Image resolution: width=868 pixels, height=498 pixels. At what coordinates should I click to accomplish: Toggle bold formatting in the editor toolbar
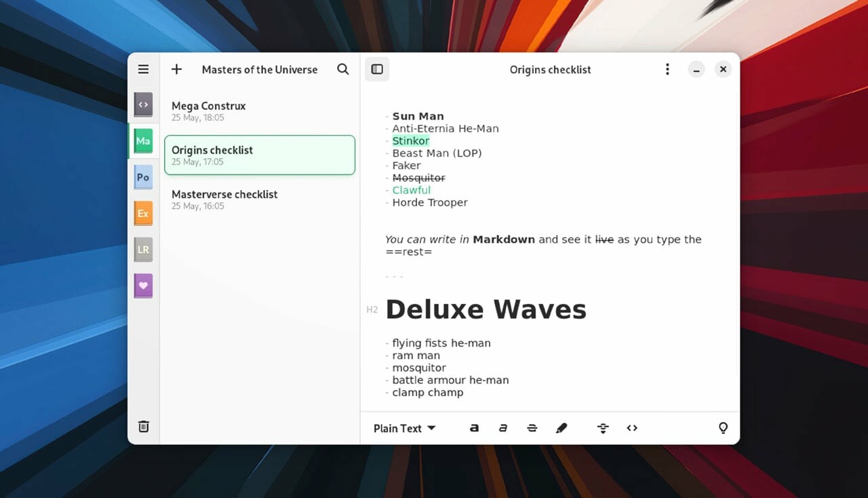475,428
